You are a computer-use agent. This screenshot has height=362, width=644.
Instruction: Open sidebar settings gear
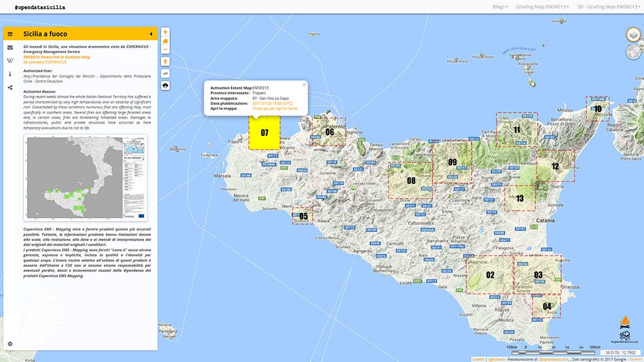pyautogui.click(x=10, y=344)
